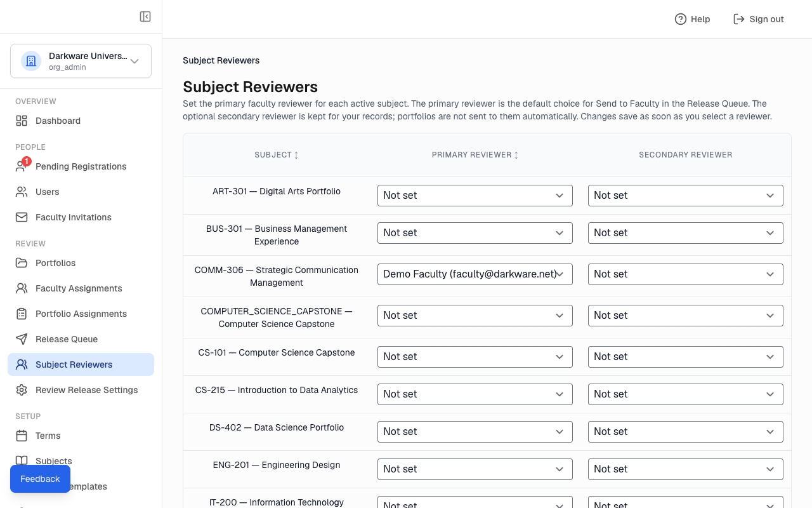This screenshot has height=508, width=812.
Task: Open secondary reviewer dropdown for COMPUTER_SCIENCE_CAPSTONE
Action: pyautogui.click(x=686, y=316)
